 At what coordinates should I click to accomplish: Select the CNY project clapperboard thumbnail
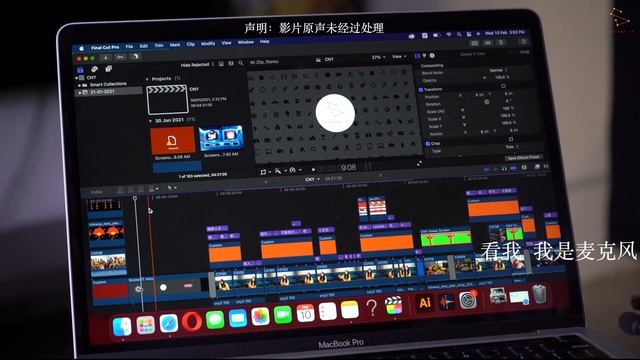[167, 99]
